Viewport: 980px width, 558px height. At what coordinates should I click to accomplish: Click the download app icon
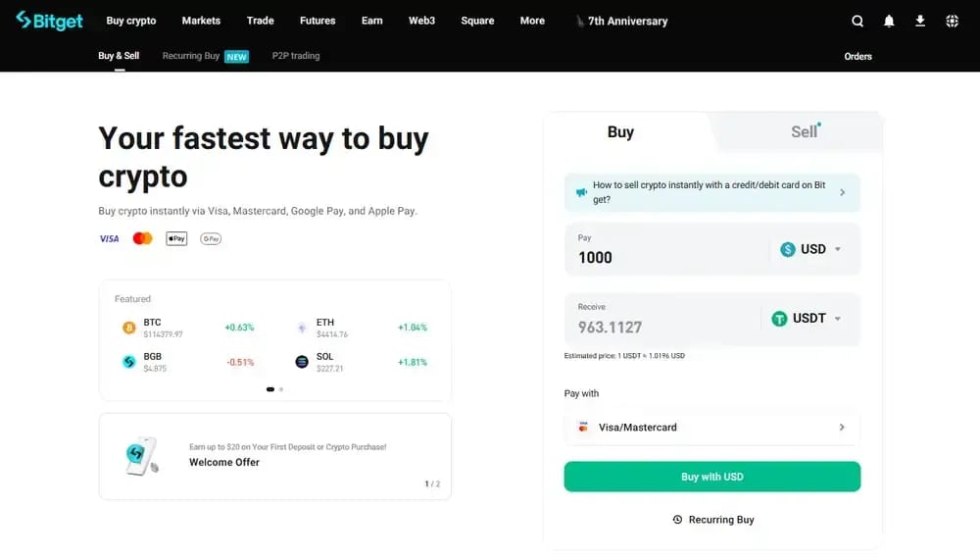pos(920,21)
